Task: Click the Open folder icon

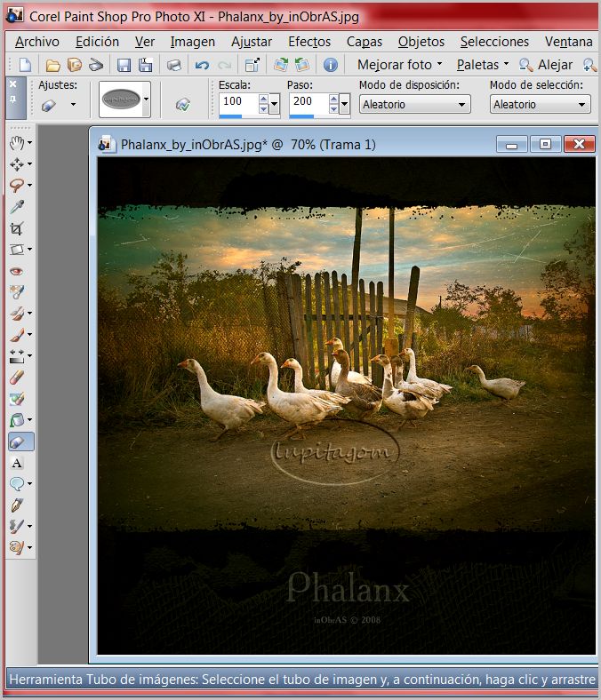Action: point(53,65)
